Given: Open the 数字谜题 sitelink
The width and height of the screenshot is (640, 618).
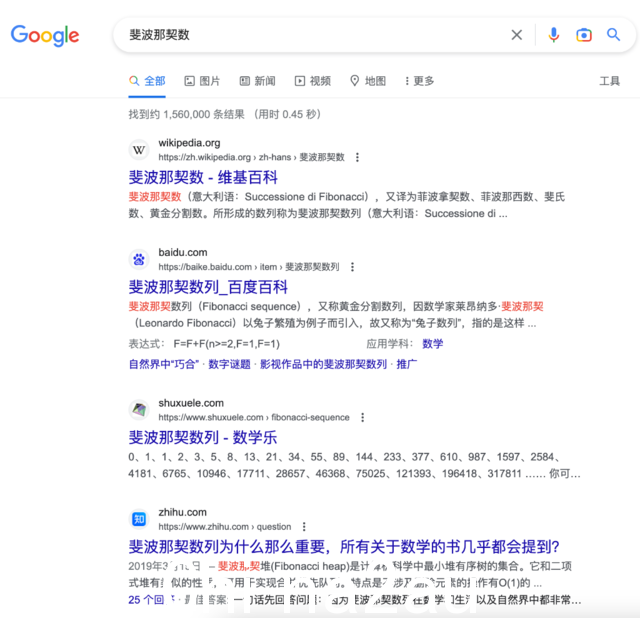Looking at the screenshot, I should (x=229, y=364).
